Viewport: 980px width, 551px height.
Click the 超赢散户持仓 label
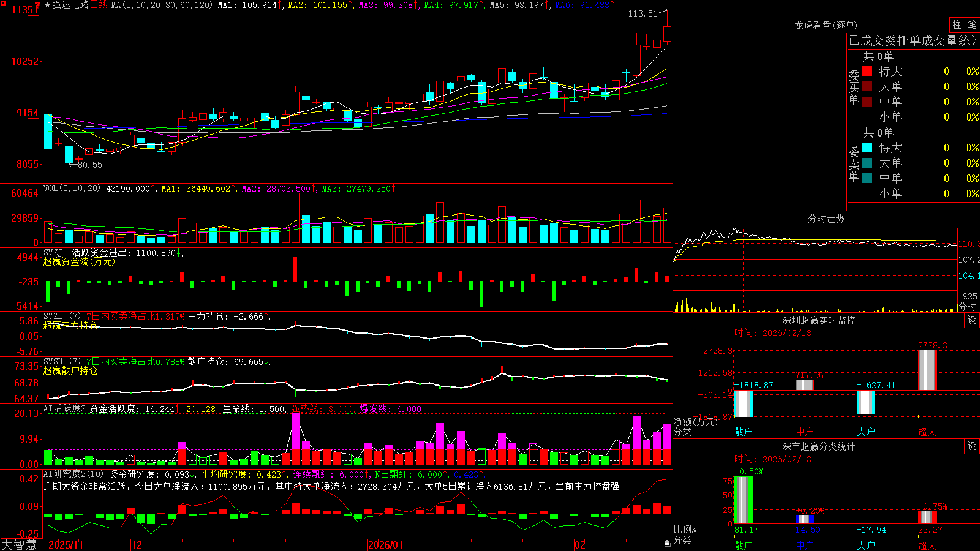click(x=70, y=370)
